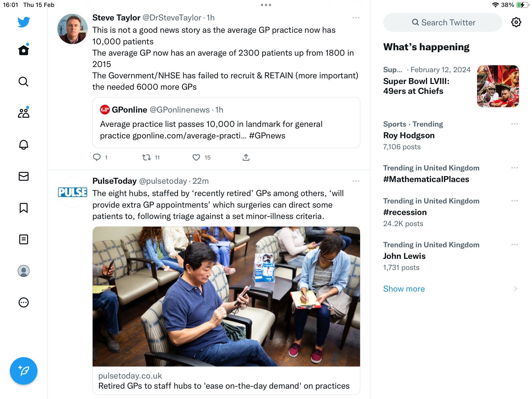This screenshot has width=532, height=399.
Task: Open the Profile avatar icon
Action: [x=24, y=271]
